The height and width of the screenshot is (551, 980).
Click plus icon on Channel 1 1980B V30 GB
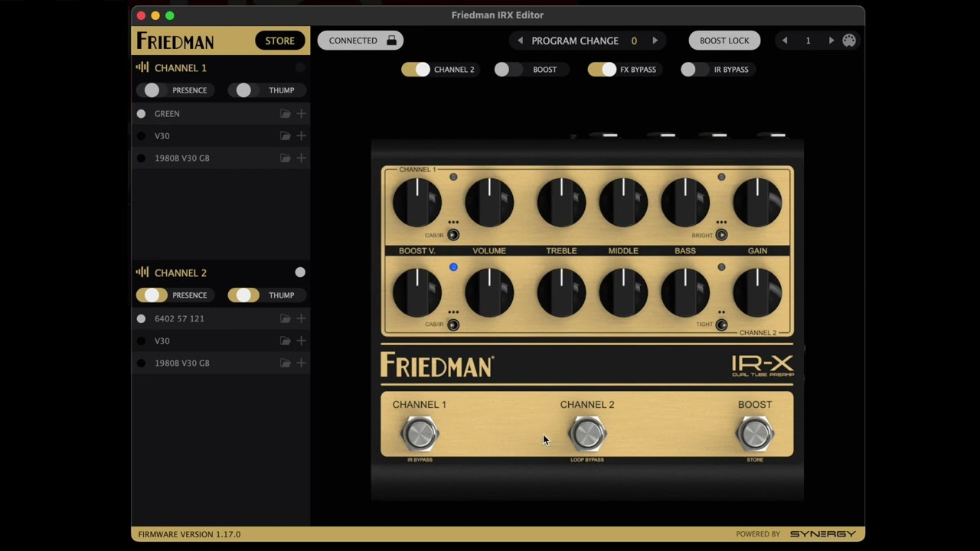click(x=301, y=158)
